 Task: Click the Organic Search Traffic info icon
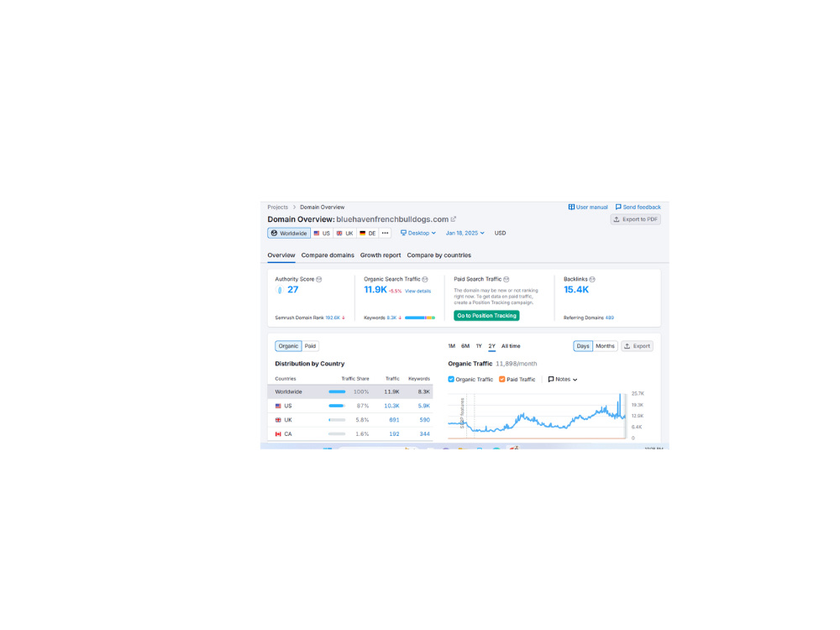click(x=425, y=280)
